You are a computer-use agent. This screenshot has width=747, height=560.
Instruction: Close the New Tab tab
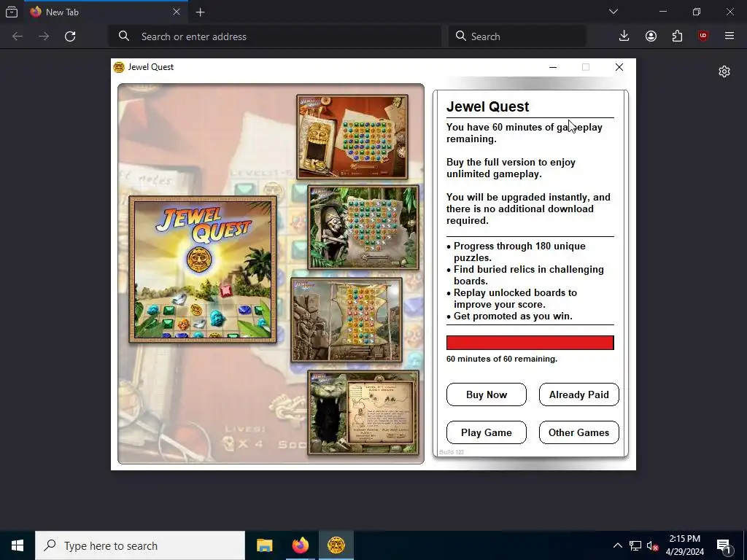[x=177, y=12]
